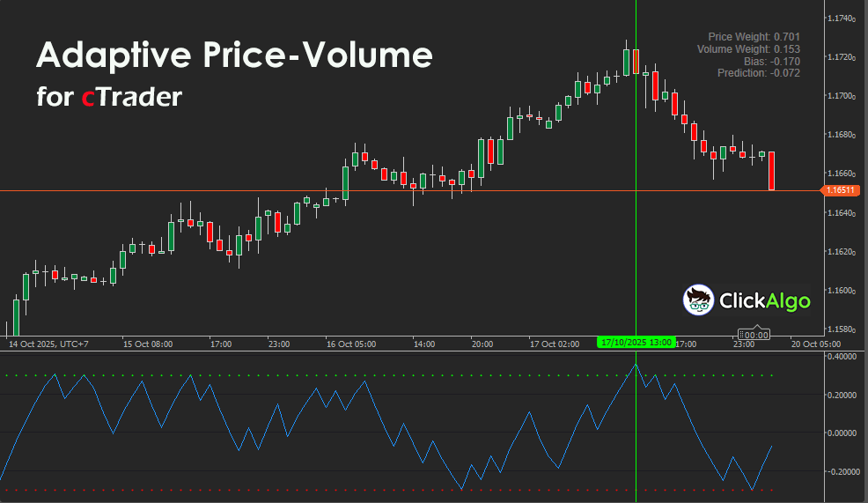
Task: Click the Adaptive Price-Volume title
Action: point(234,56)
